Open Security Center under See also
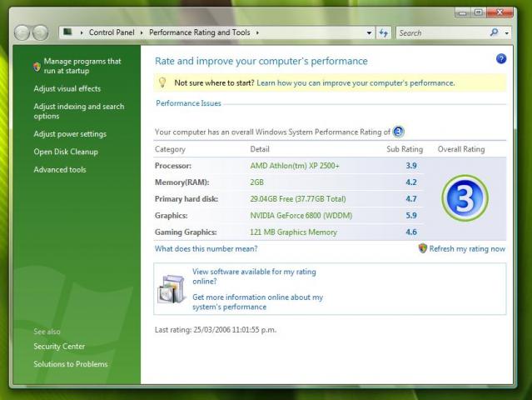The image size is (532, 400). (x=59, y=347)
